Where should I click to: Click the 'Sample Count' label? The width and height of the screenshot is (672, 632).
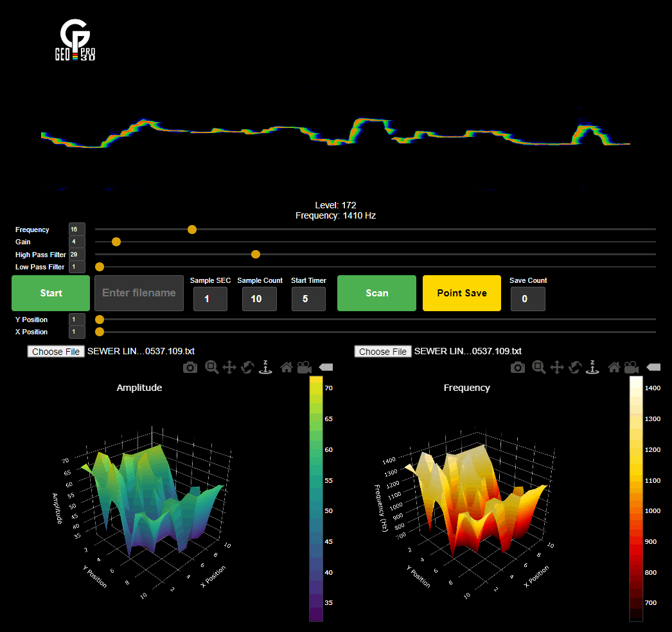260,280
